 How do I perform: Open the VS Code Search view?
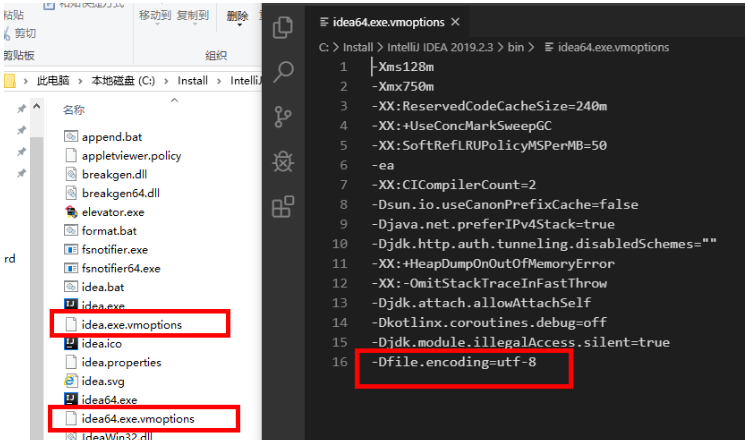coord(283,72)
